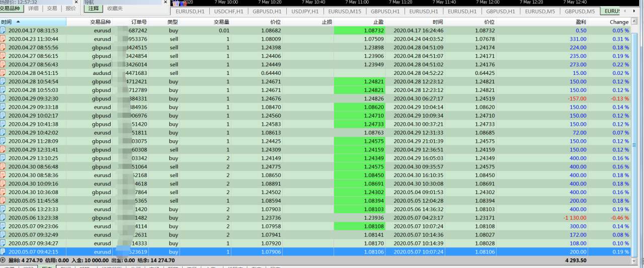Open the USDJPY,H1 chart tab
The height and width of the screenshot is (268, 644).
[x=305, y=12]
